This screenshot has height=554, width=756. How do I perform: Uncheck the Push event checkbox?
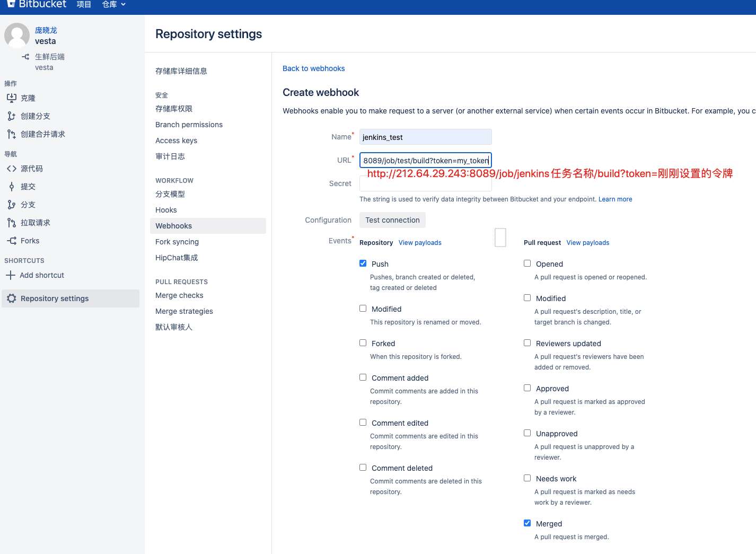coord(363,263)
